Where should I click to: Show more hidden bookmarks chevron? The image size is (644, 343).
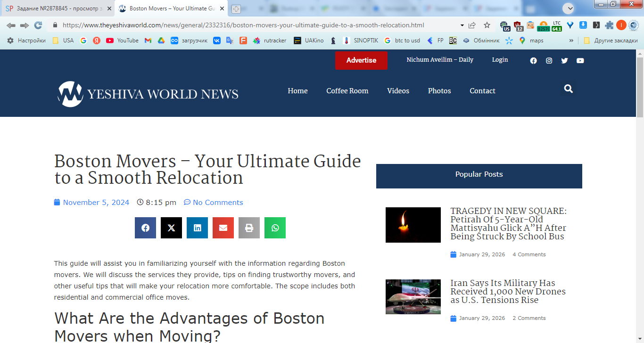[x=571, y=41]
